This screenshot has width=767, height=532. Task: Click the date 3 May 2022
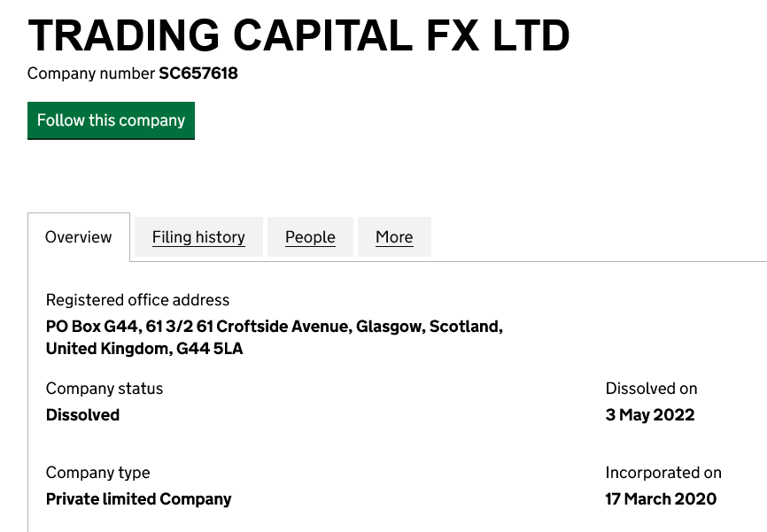click(x=650, y=415)
